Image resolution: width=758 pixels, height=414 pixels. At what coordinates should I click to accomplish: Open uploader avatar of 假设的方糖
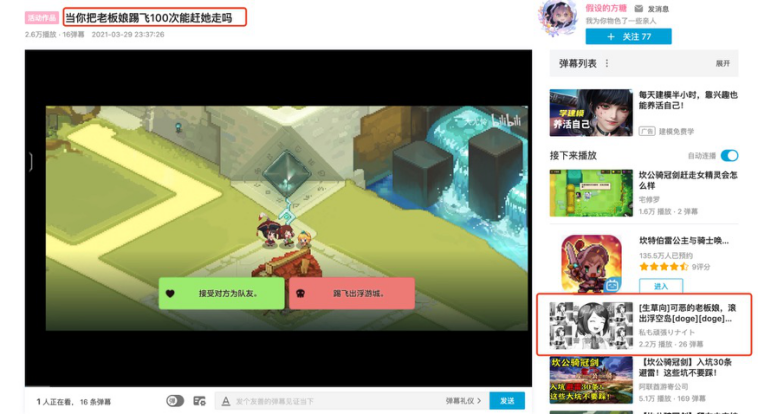pos(559,17)
